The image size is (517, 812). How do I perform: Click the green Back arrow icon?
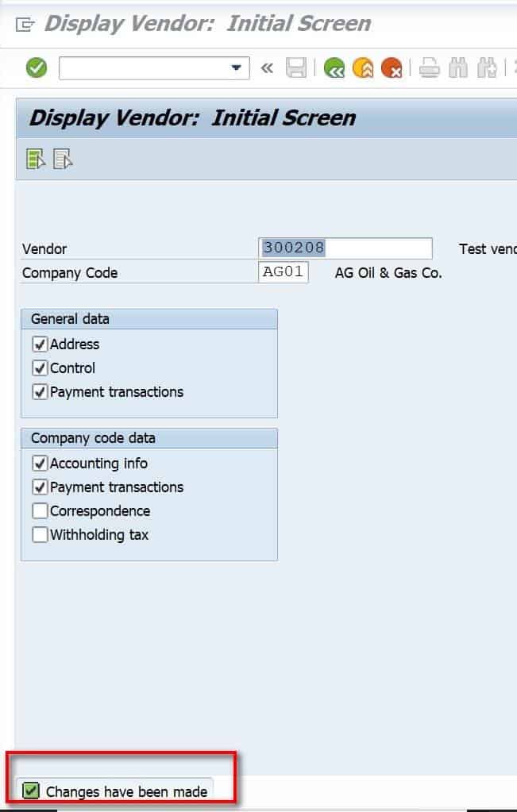tap(334, 68)
